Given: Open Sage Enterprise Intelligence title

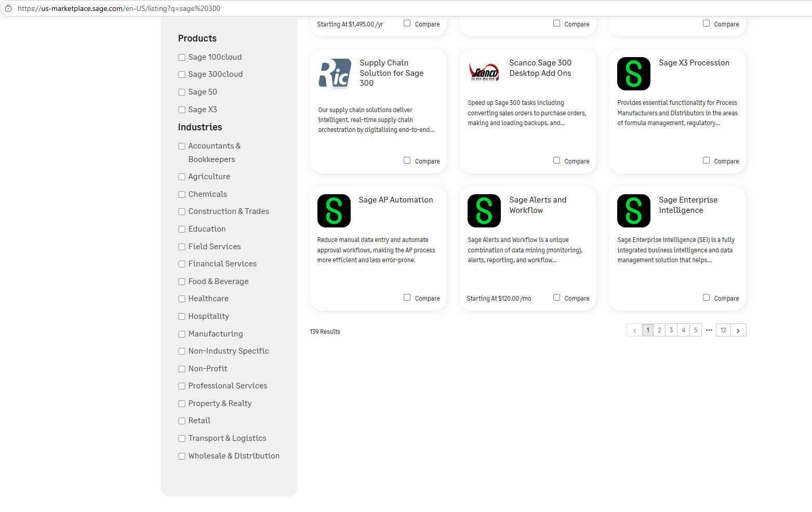Looking at the screenshot, I should [688, 205].
